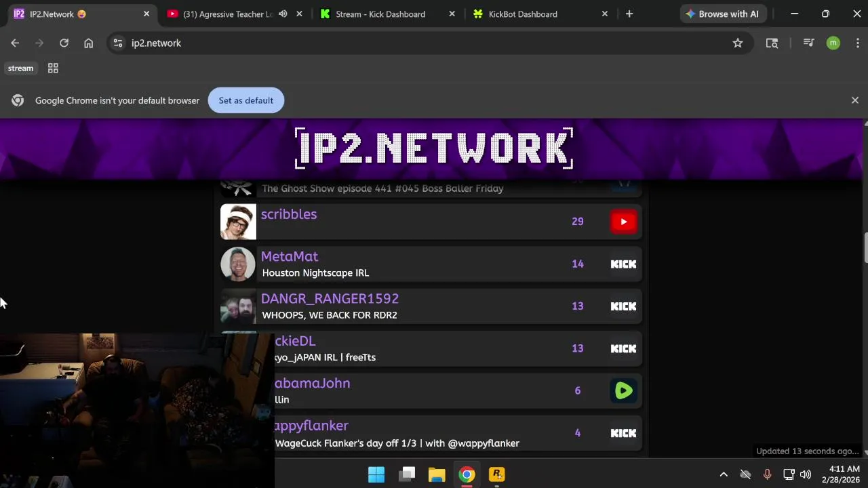Switch to Agressive Teacher YouTube tab
The image size is (868, 488).
227,14
